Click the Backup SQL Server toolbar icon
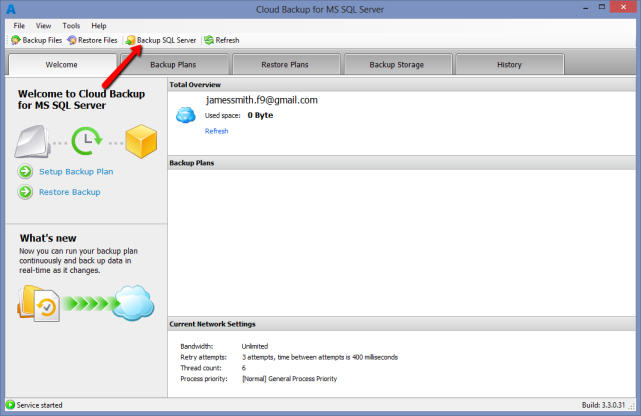Image resolution: width=641 pixels, height=416 pixels. pyautogui.click(x=130, y=40)
